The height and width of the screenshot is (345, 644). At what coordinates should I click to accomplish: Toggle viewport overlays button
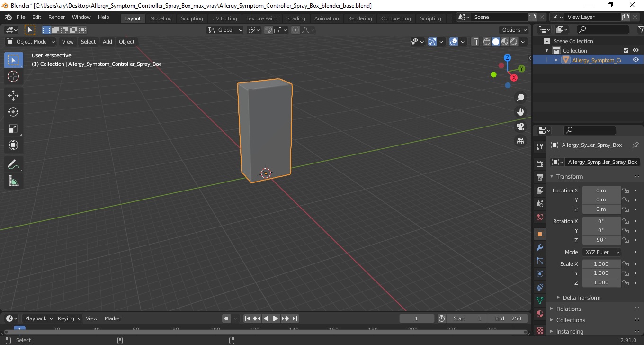(x=454, y=42)
